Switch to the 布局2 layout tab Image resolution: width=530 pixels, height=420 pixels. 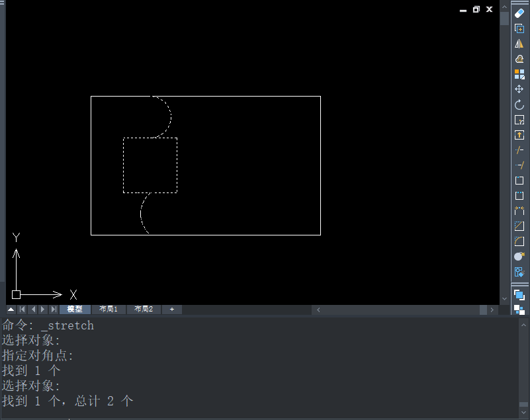(x=144, y=309)
